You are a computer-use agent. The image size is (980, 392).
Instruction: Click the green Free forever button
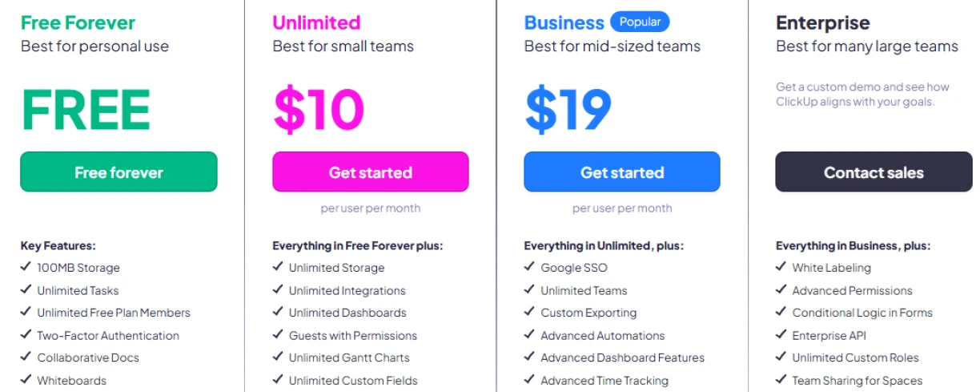point(118,172)
